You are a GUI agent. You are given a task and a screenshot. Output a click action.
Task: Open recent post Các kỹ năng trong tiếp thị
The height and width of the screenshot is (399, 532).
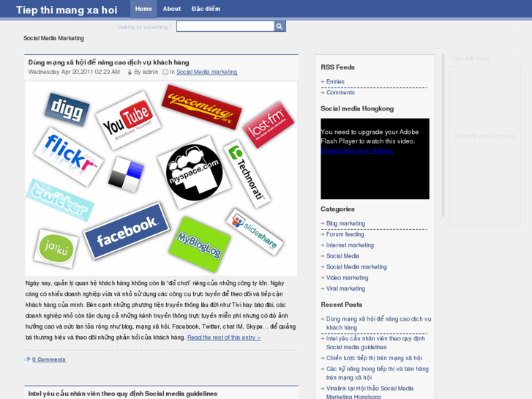[x=378, y=373]
